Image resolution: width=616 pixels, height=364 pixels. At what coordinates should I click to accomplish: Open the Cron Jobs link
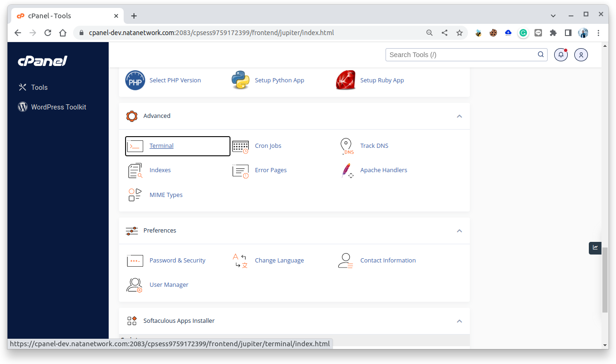tap(268, 146)
